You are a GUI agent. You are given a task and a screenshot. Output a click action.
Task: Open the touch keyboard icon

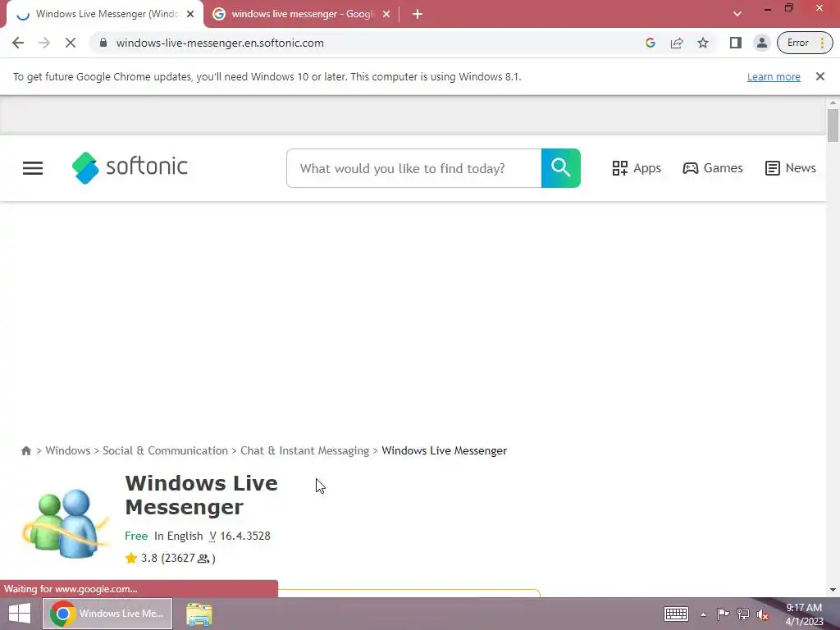pos(676,614)
